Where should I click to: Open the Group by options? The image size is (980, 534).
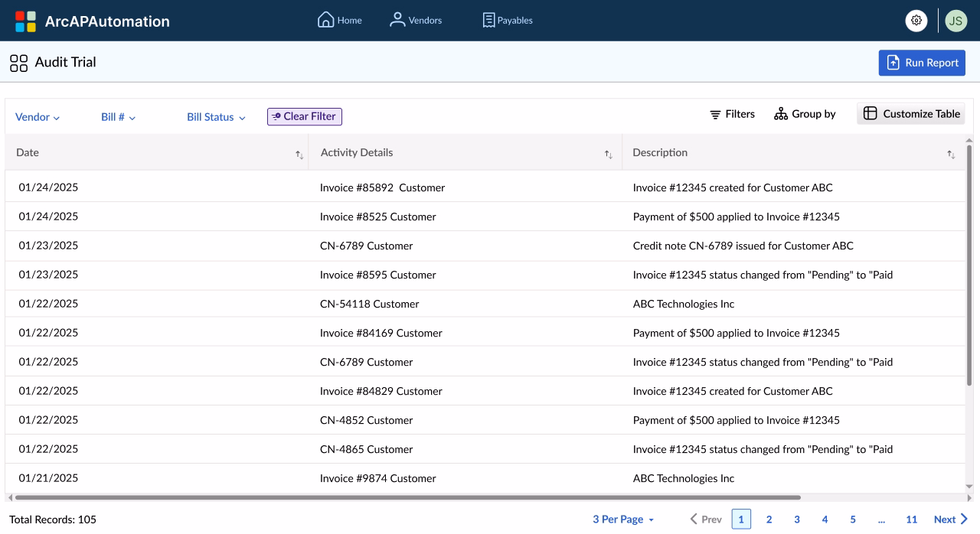click(x=805, y=114)
